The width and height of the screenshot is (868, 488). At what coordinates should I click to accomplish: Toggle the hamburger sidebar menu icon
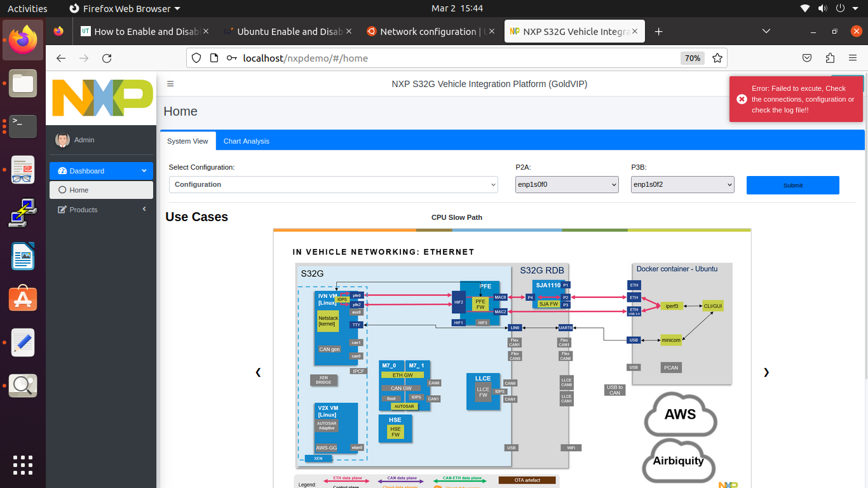click(170, 84)
